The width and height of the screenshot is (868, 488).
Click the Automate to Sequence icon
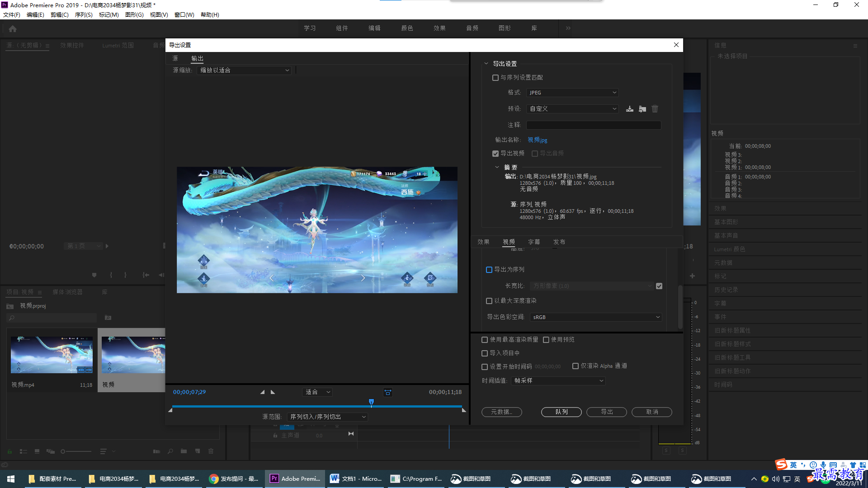tap(156, 451)
